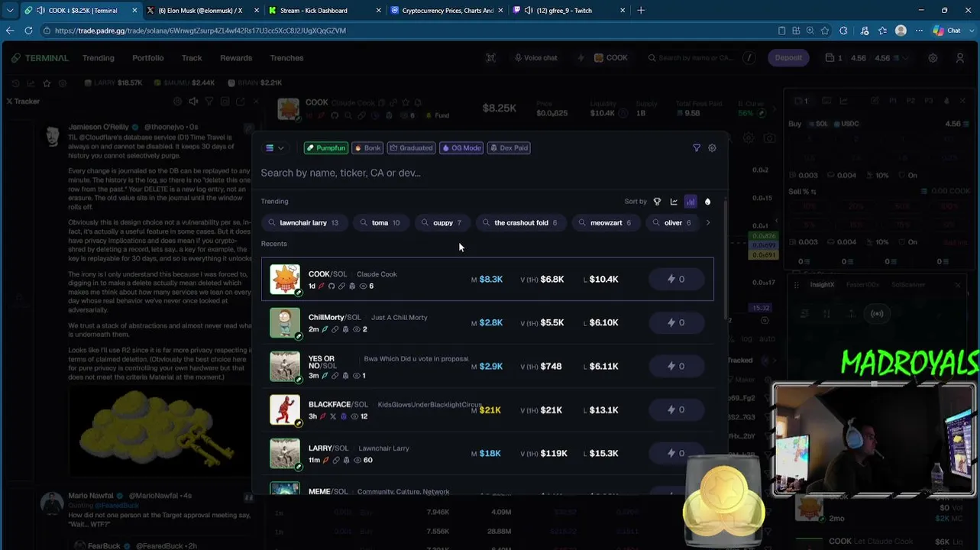Bookmark this page with the star icon
Viewport: 980px width, 550px height.
[x=825, y=31]
